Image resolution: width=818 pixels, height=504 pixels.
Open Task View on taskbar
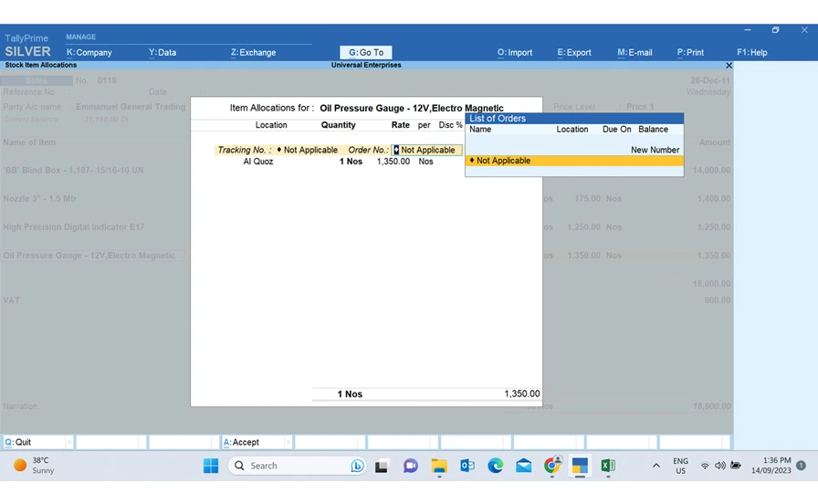382,466
